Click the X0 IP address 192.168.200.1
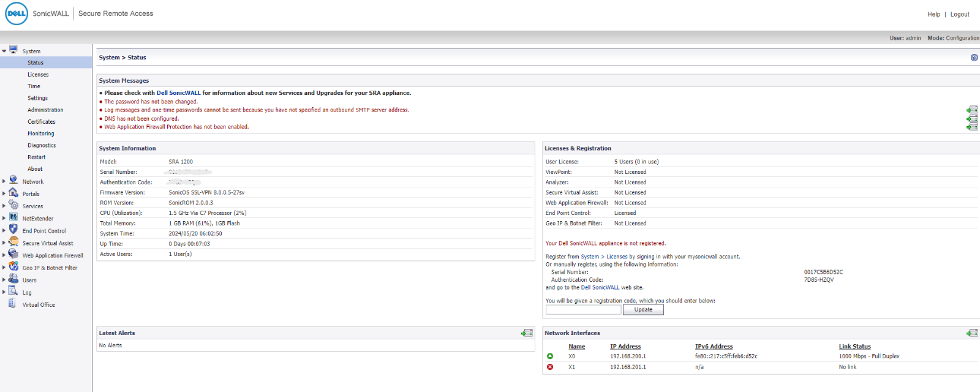Screen dimensions: 980x392 (x=628, y=356)
